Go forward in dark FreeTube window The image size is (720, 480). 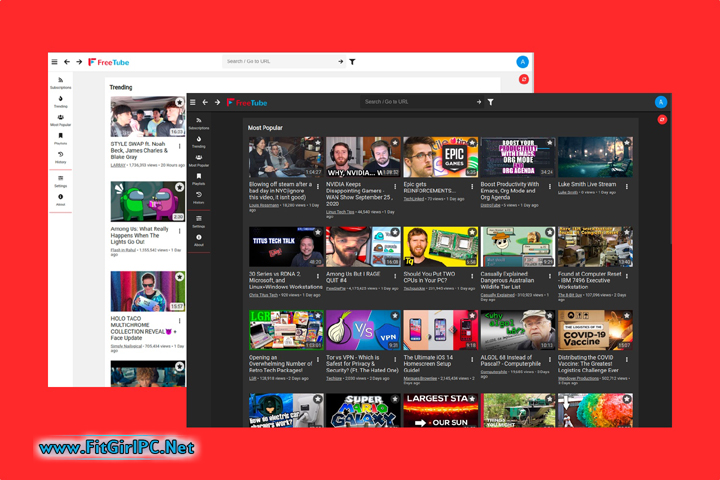click(x=217, y=102)
